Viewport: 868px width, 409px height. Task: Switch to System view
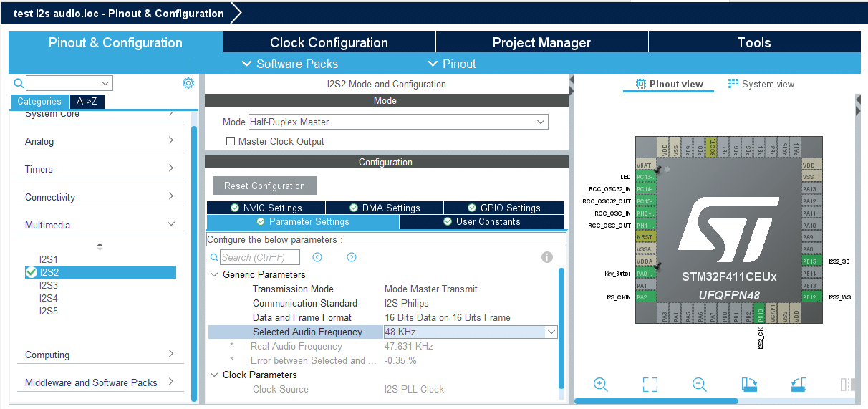tap(761, 84)
